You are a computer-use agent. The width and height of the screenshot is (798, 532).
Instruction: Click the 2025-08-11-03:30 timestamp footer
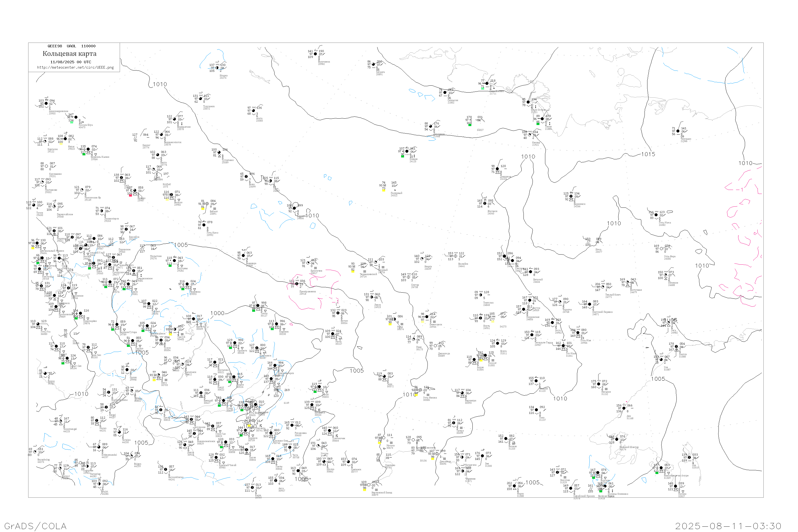tap(728, 526)
